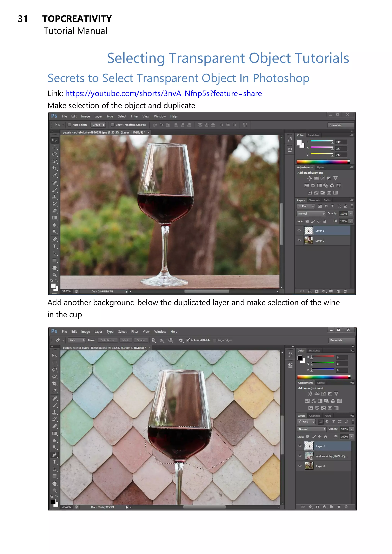This screenshot has width=392, height=554.
Task: Select the Quick Selection tool in bottom window
Action: [x=55, y=377]
